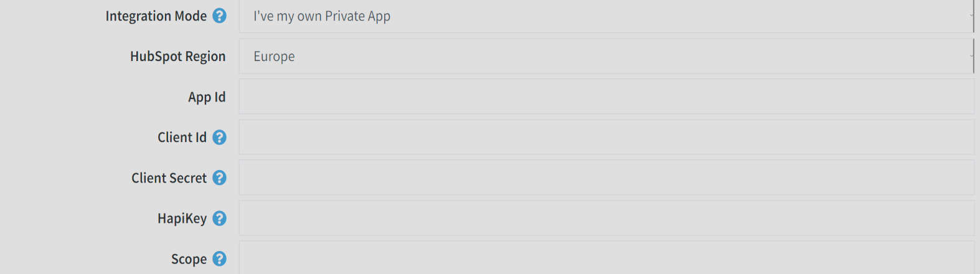Open the Client Secret help tooltip icon

coord(219,177)
